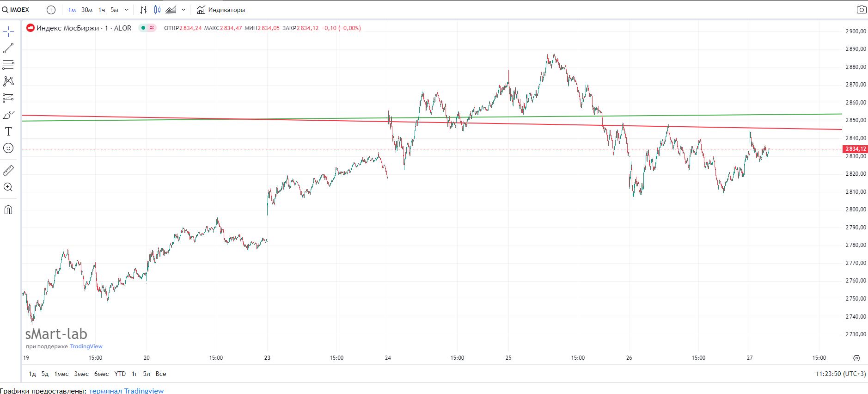Set the date range to 6мес

coord(101,374)
